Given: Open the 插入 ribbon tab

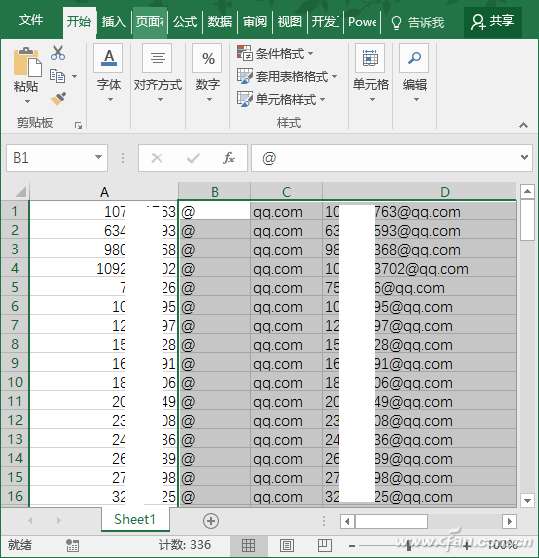Looking at the screenshot, I should click(x=113, y=22).
